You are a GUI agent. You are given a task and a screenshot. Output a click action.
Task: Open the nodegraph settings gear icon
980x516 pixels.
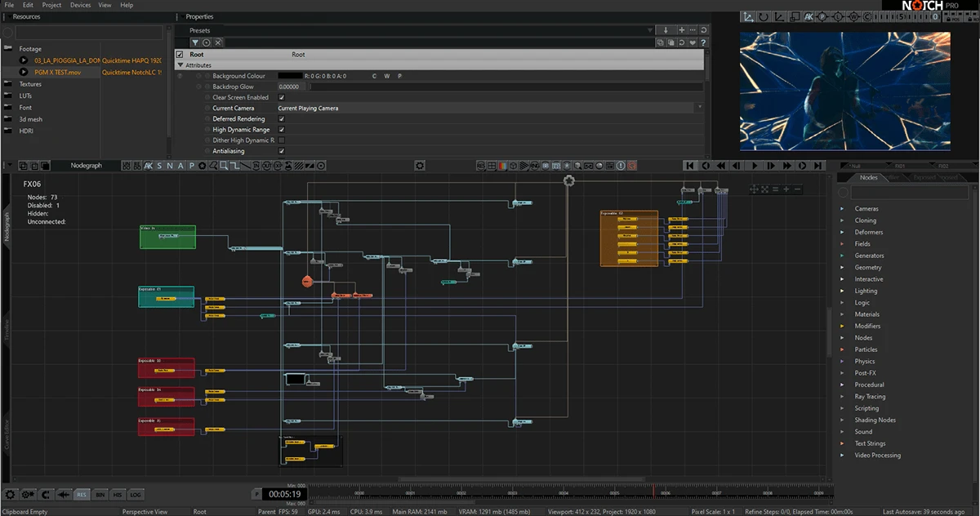point(420,165)
